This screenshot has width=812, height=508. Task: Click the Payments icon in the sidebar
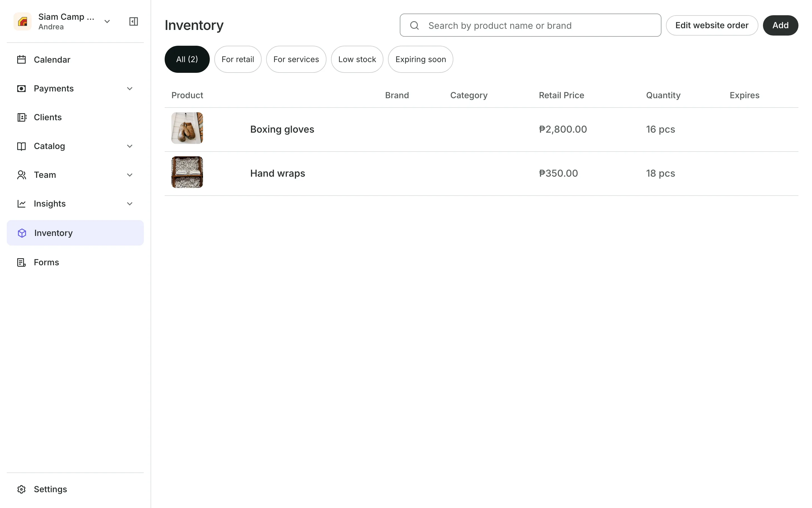pyautogui.click(x=21, y=88)
